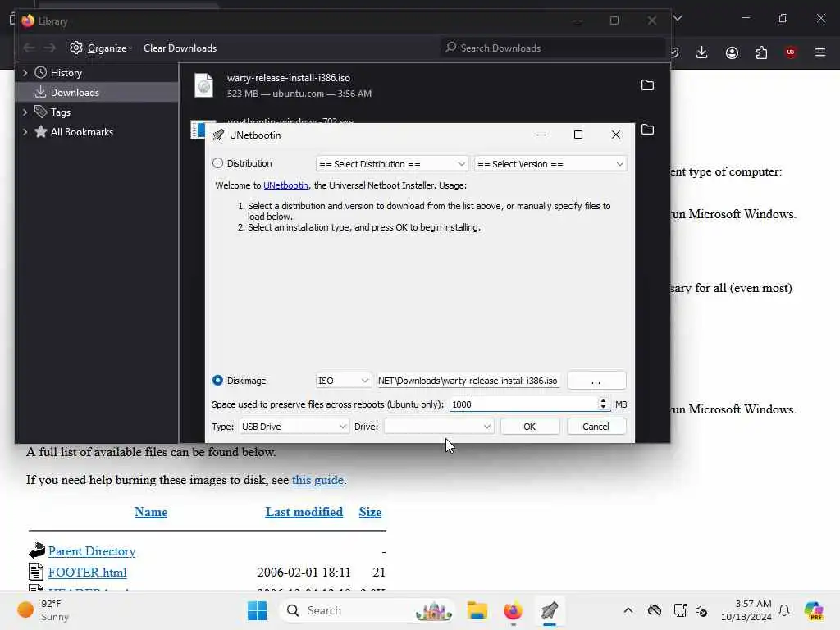Maximize the UNetbootin window
The image size is (840, 630).
coord(578,135)
